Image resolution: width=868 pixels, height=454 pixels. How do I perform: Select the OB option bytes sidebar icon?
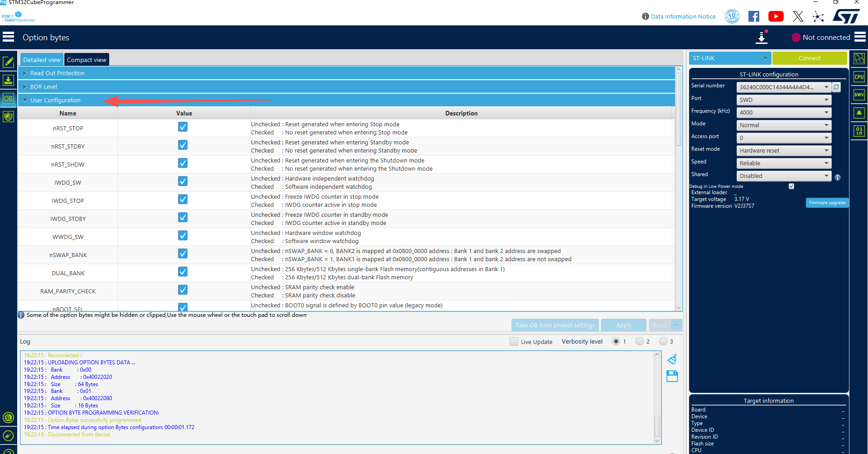tap(8, 99)
